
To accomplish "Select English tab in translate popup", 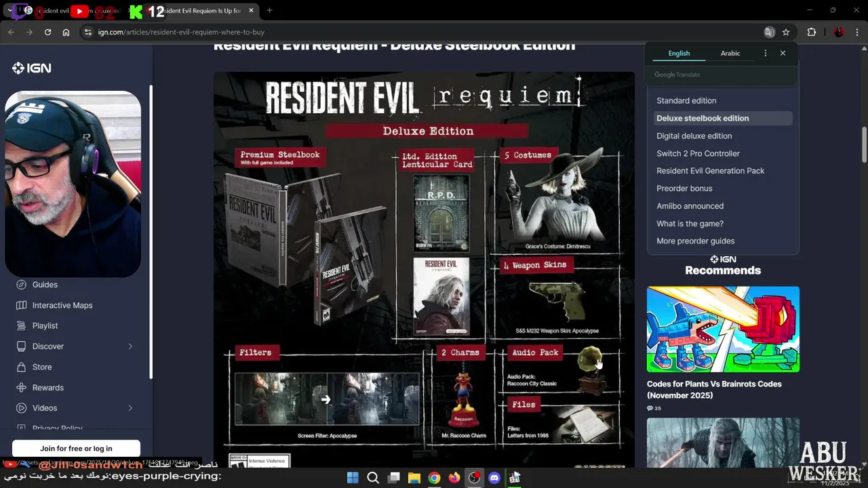I will coord(679,53).
